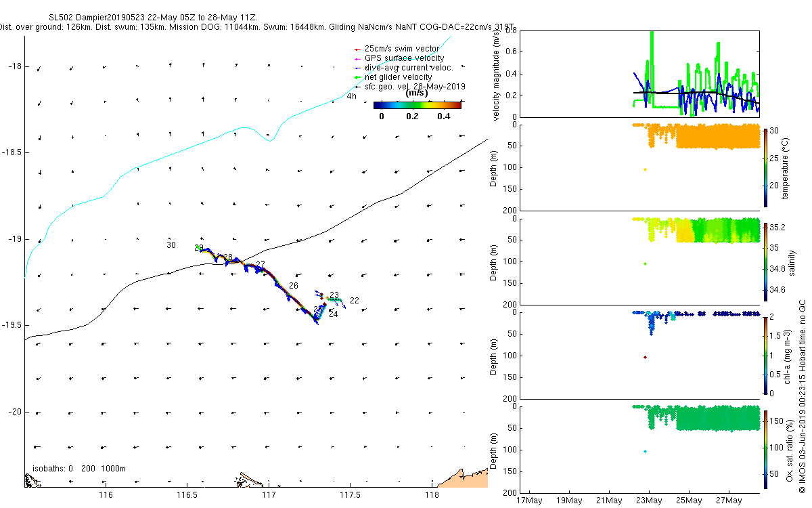The height and width of the screenshot is (508, 812).
Task: Click the '25May' date tick
Action: click(x=689, y=501)
